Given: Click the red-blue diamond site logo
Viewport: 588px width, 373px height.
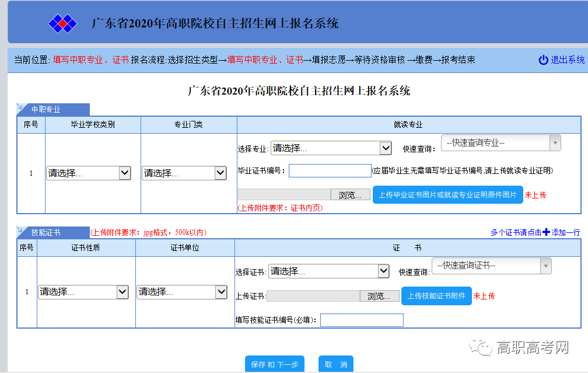Looking at the screenshot, I should (x=63, y=23).
